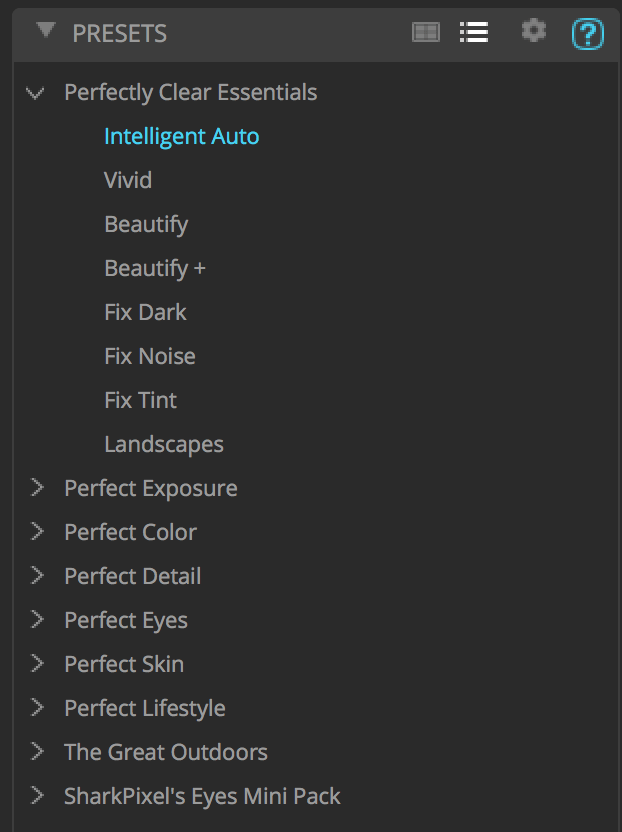Expand the Perfect Skin group
The image size is (622, 832).
[37, 664]
